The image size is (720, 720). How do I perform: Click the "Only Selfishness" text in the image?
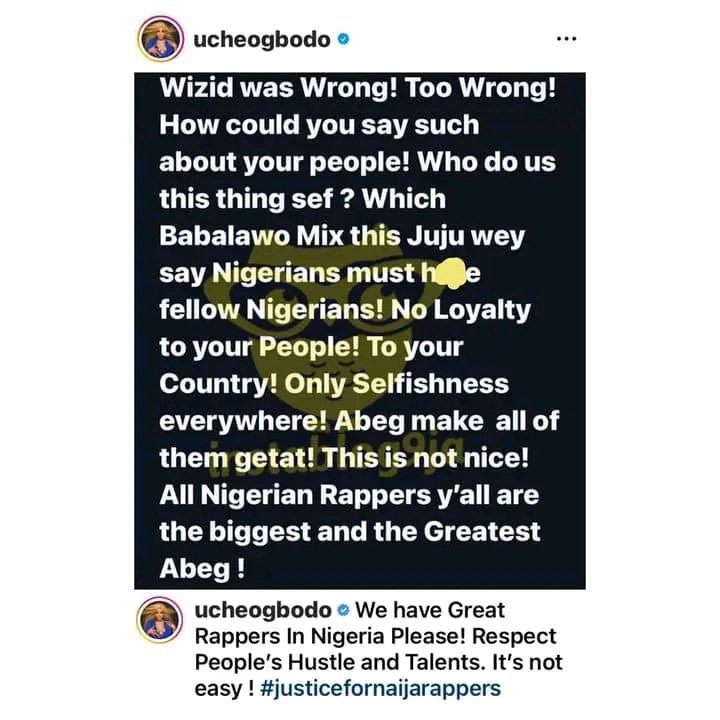397,384
